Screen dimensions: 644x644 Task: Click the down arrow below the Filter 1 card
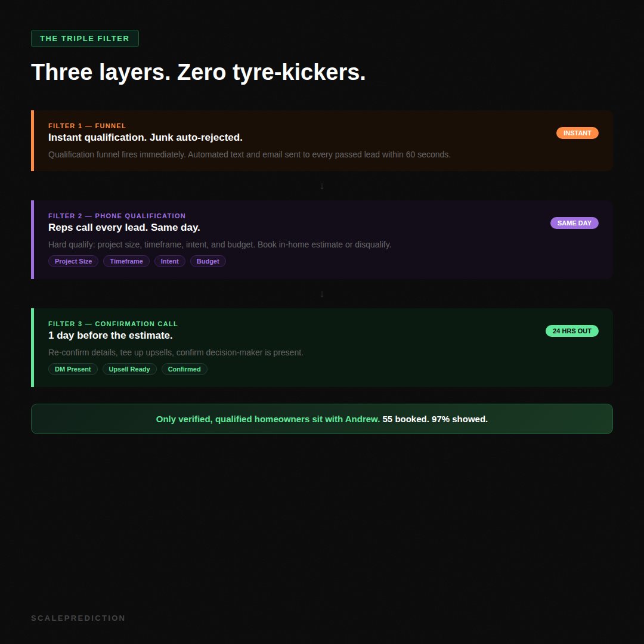[322, 186]
